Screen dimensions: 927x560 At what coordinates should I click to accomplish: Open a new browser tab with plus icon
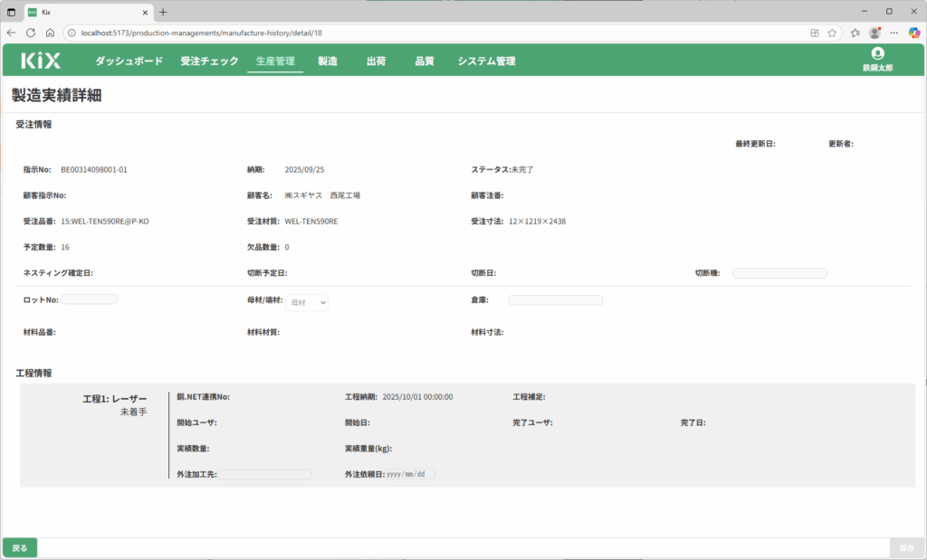(163, 12)
